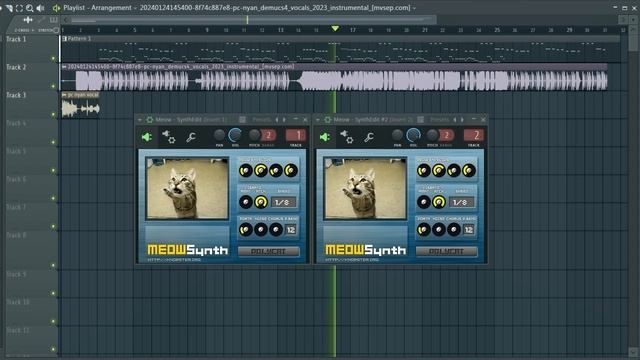
Task: Open the Presets list in first Meow plugin
Action: coord(262,120)
